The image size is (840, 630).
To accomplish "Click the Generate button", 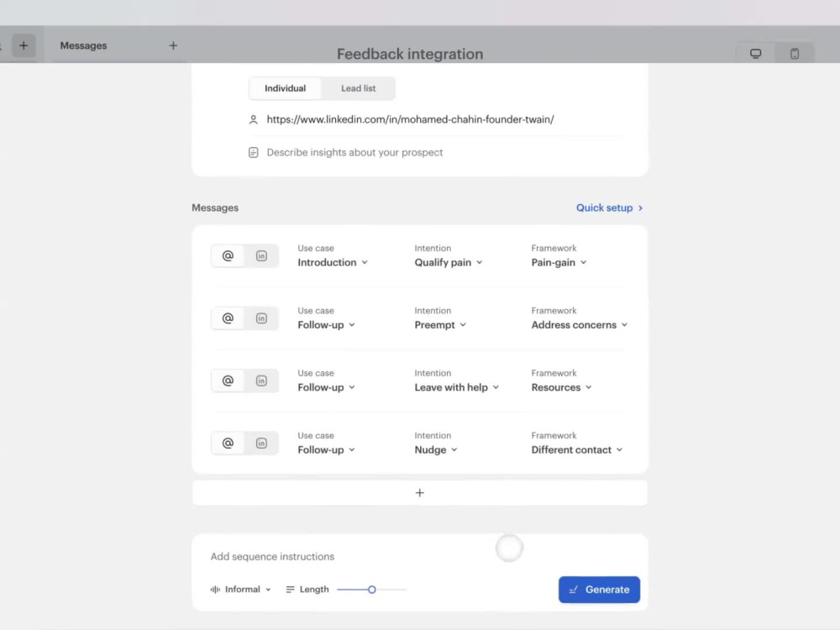I will [x=599, y=590].
